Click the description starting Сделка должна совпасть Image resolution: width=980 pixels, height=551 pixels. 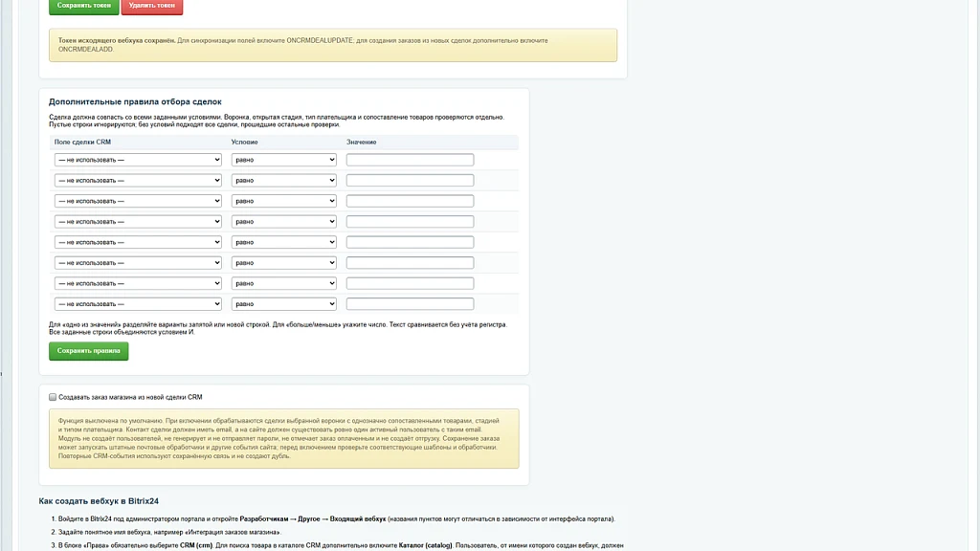tap(277, 121)
